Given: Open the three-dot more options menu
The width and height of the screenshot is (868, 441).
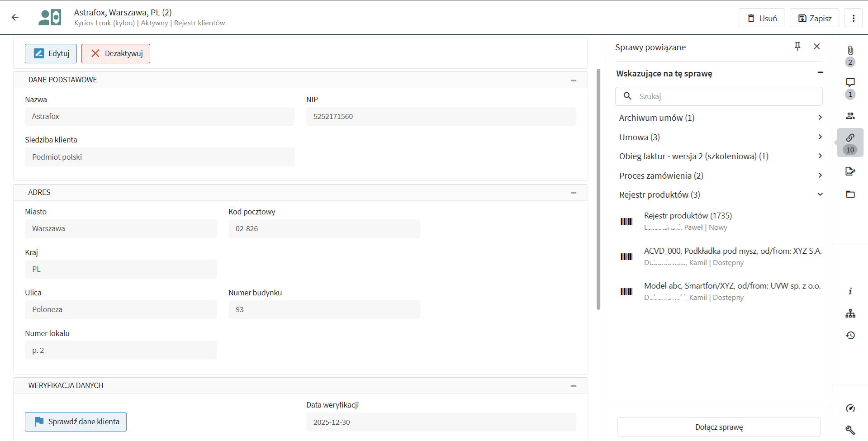Looking at the screenshot, I should click(853, 18).
